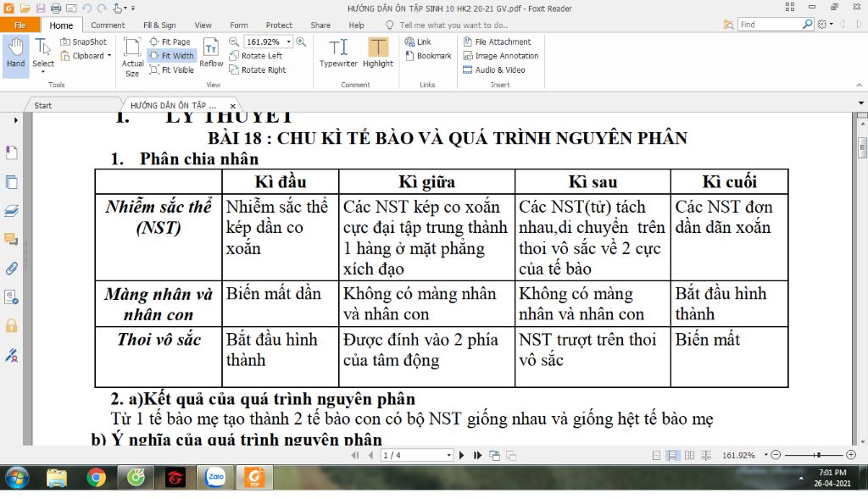
Task: Switch to continuous facing view mode
Action: [x=706, y=455]
